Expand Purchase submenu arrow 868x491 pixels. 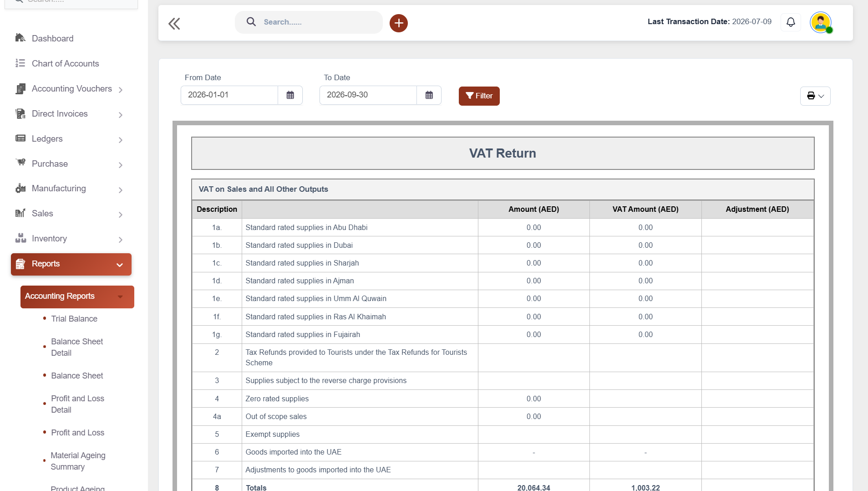(120, 165)
